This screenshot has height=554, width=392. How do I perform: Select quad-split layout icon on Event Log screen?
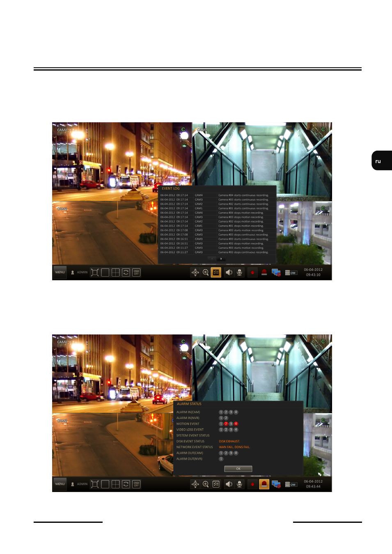point(116,272)
